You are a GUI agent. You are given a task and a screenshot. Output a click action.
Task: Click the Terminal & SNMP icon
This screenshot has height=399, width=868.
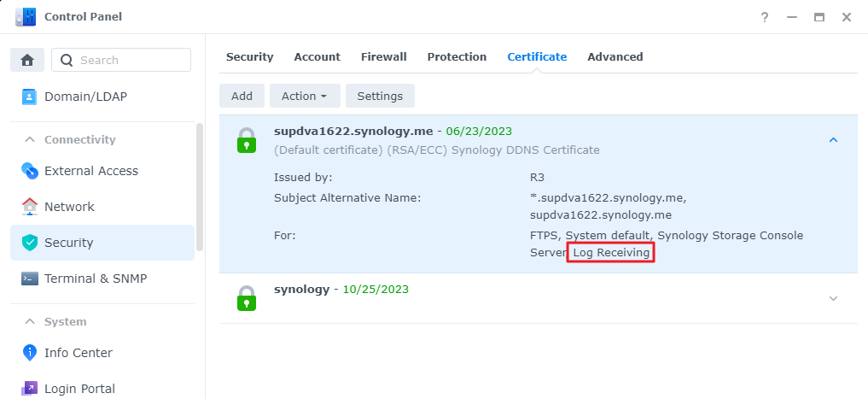[29, 279]
